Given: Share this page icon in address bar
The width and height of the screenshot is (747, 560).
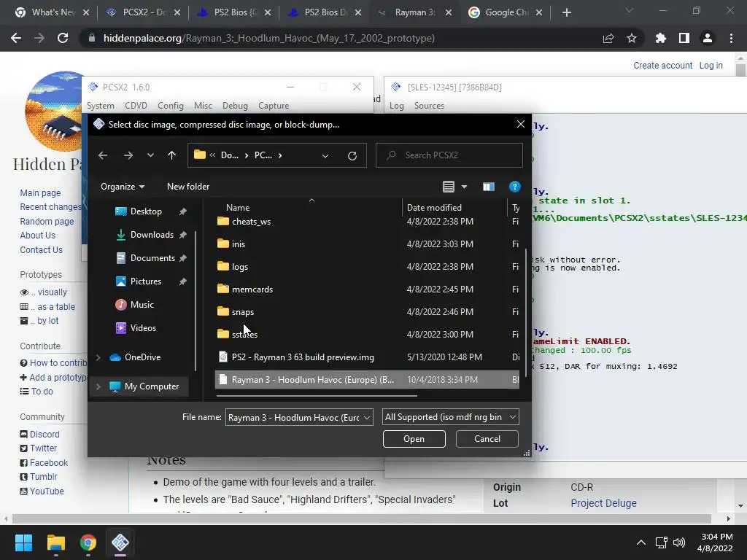Looking at the screenshot, I should click(x=608, y=38).
